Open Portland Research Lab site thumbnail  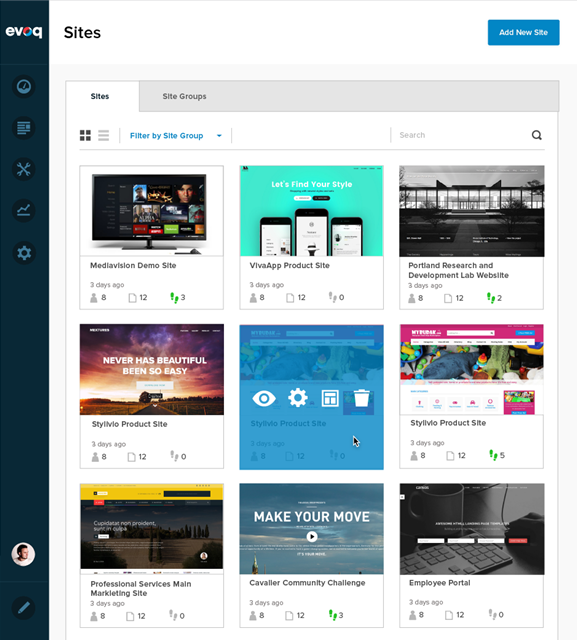pyautogui.click(x=472, y=211)
